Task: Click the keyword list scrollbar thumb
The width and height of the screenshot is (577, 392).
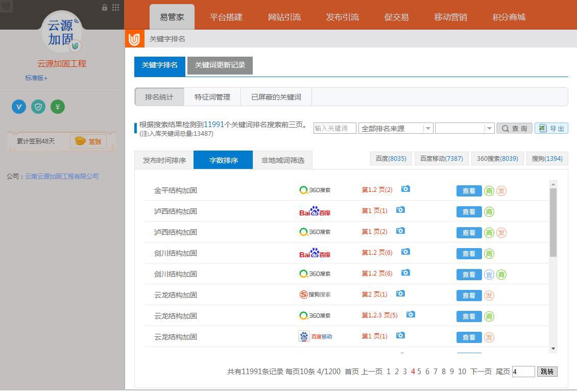Action: (x=553, y=223)
